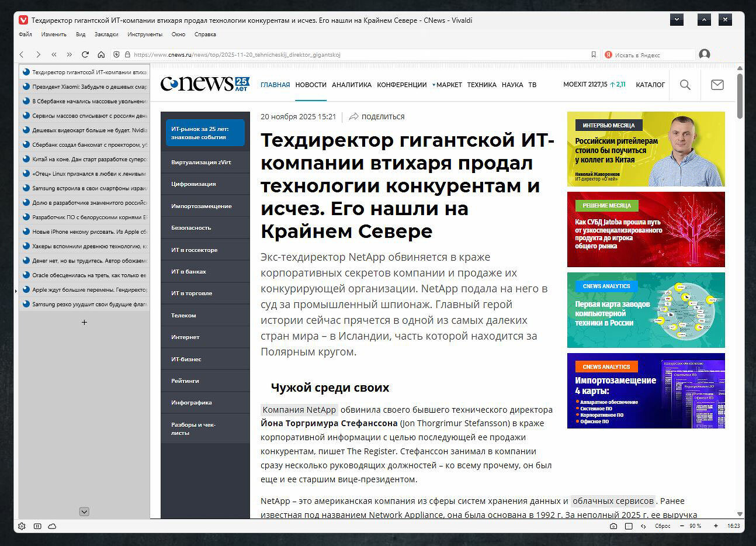Click the rewind history button
The image size is (756, 546).
pos(54,54)
